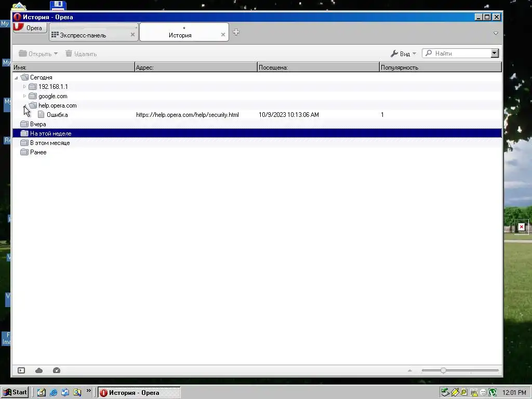Click the 10/9/2023 10:13:06 AM visit time
The height and width of the screenshot is (399, 532).
pos(289,115)
